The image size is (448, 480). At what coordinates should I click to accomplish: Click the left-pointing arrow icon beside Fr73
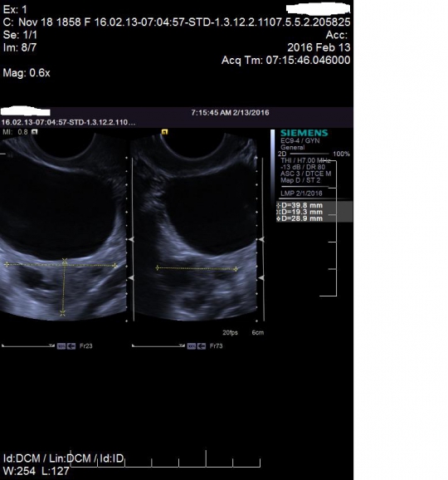202,346
